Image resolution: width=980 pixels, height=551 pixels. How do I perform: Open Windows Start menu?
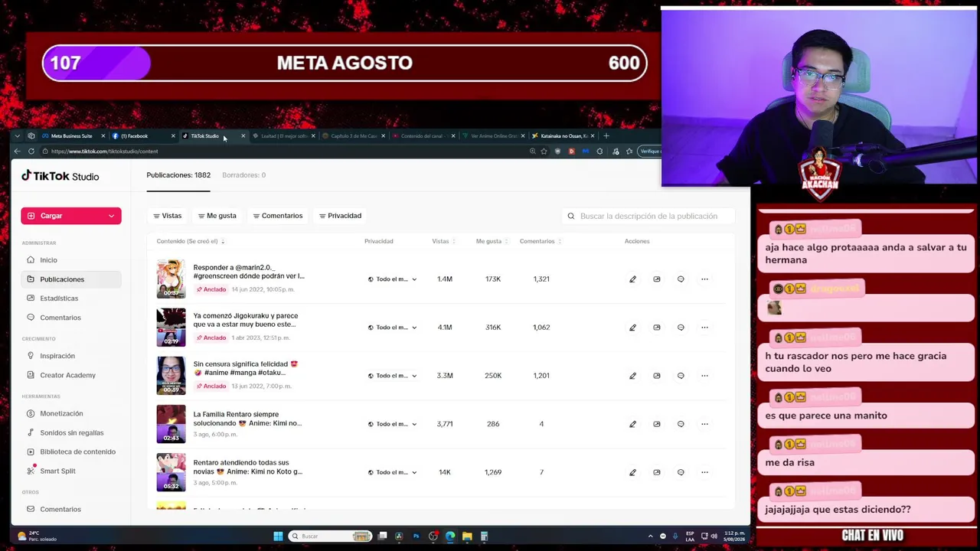click(x=278, y=536)
